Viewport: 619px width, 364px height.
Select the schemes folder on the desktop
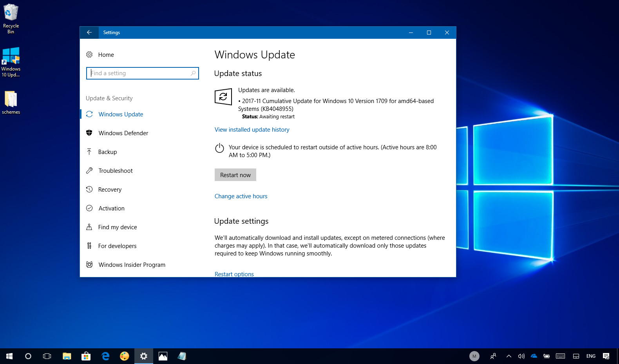11,103
